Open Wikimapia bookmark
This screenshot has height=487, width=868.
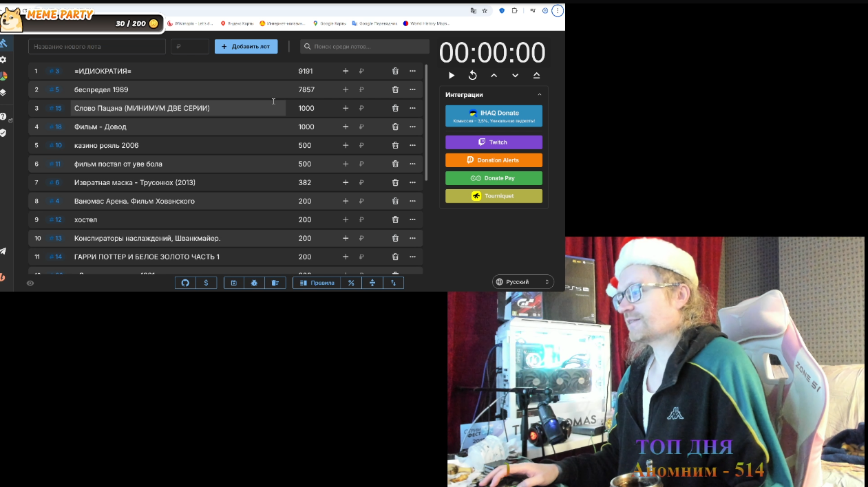(190, 23)
